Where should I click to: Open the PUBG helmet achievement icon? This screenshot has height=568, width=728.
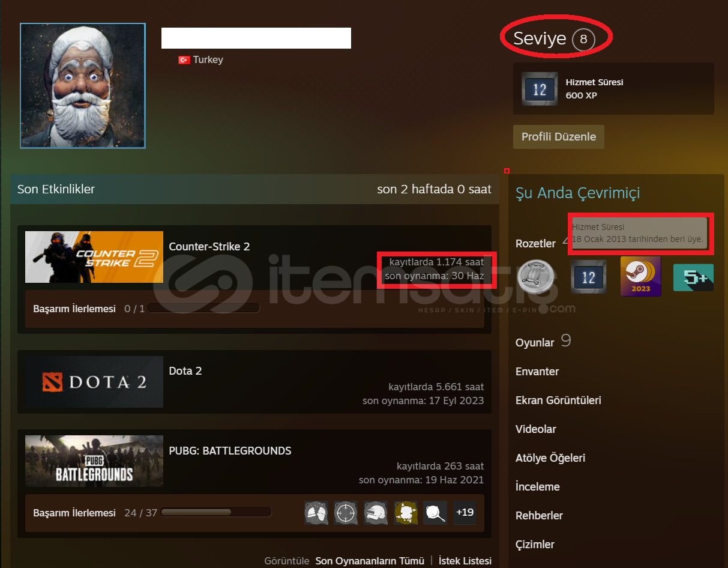click(x=376, y=513)
